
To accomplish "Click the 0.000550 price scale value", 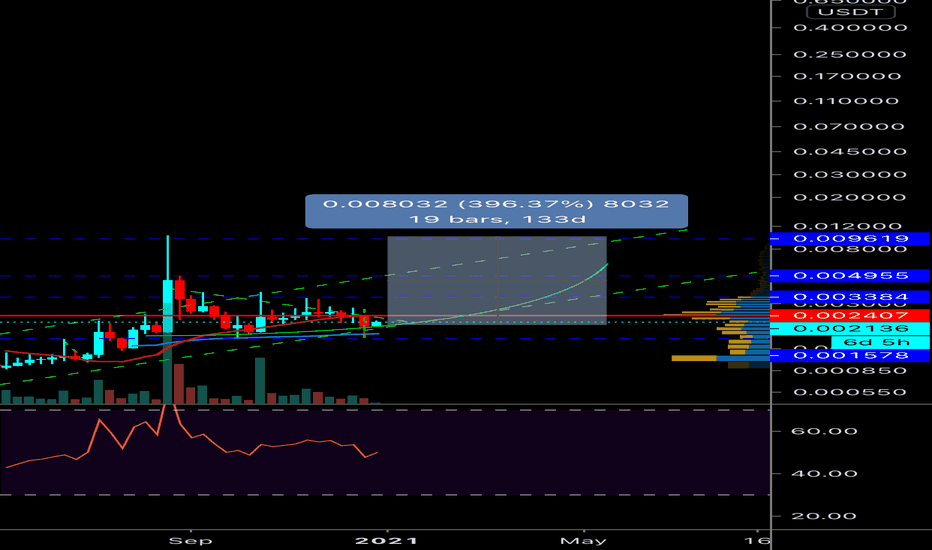I will [x=850, y=392].
